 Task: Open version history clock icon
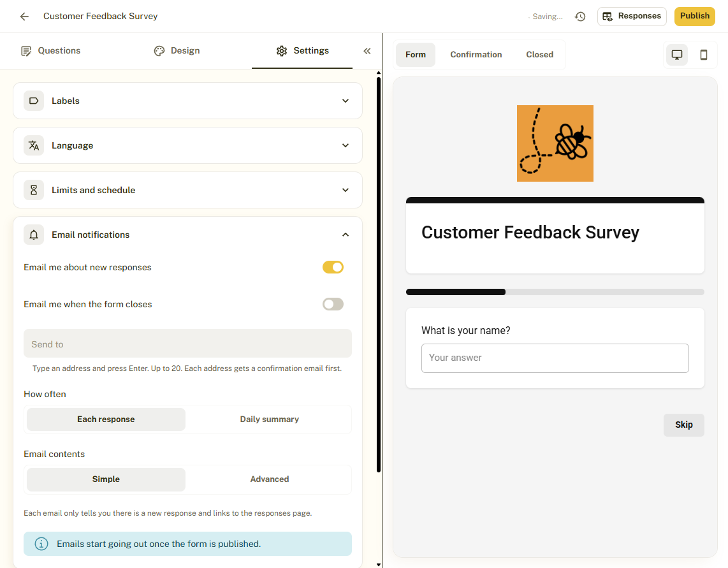click(x=580, y=16)
